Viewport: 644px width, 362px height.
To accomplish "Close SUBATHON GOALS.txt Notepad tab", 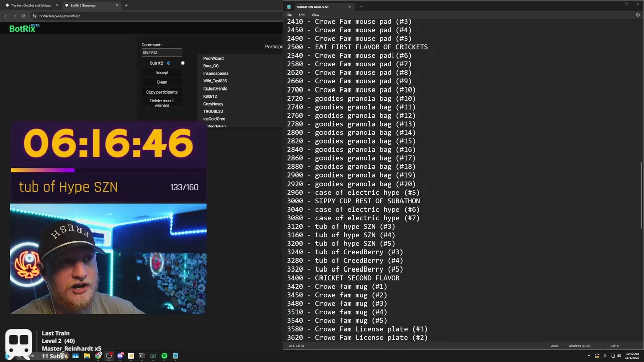I will coord(349,7).
